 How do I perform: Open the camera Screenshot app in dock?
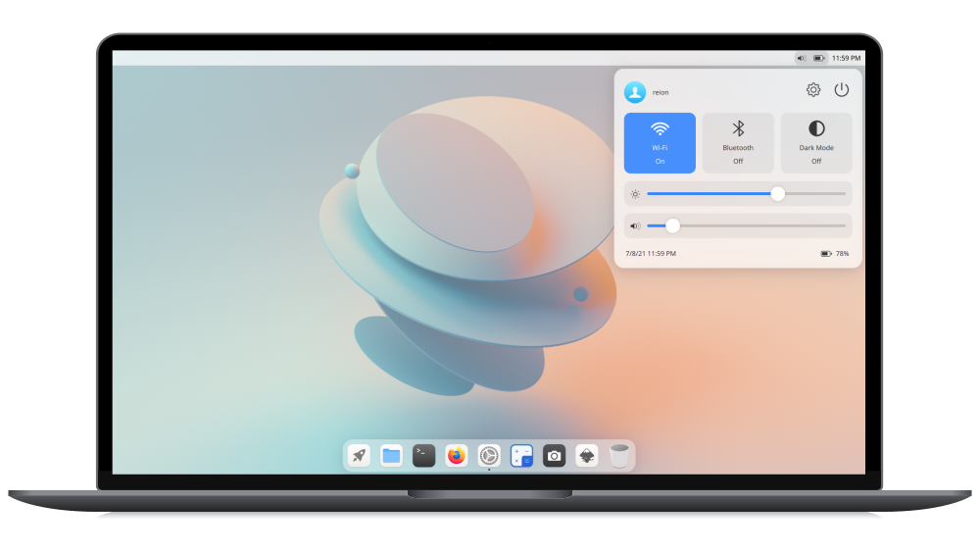(554, 456)
